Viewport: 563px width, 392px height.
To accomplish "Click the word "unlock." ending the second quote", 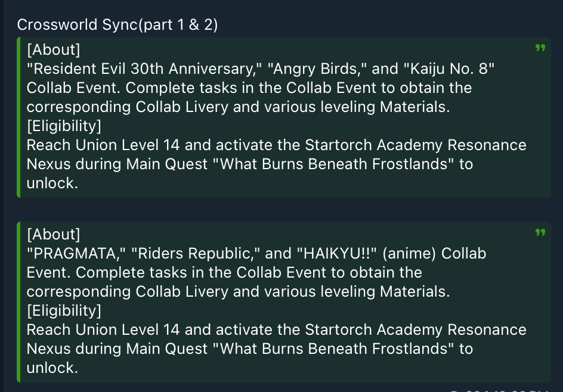I will (x=52, y=368).
